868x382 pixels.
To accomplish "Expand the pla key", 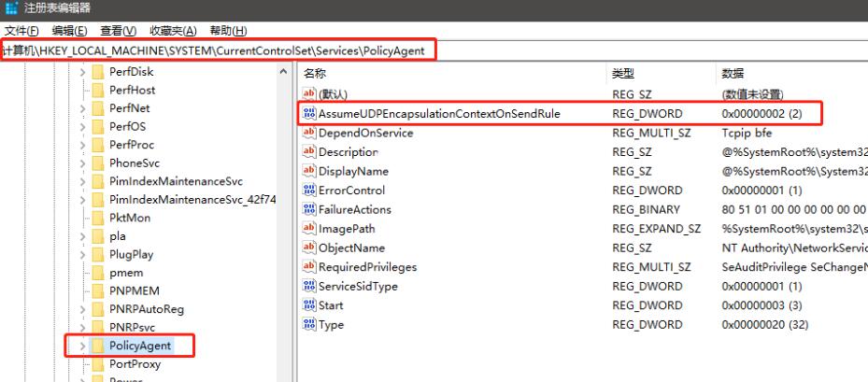I will coord(82,236).
